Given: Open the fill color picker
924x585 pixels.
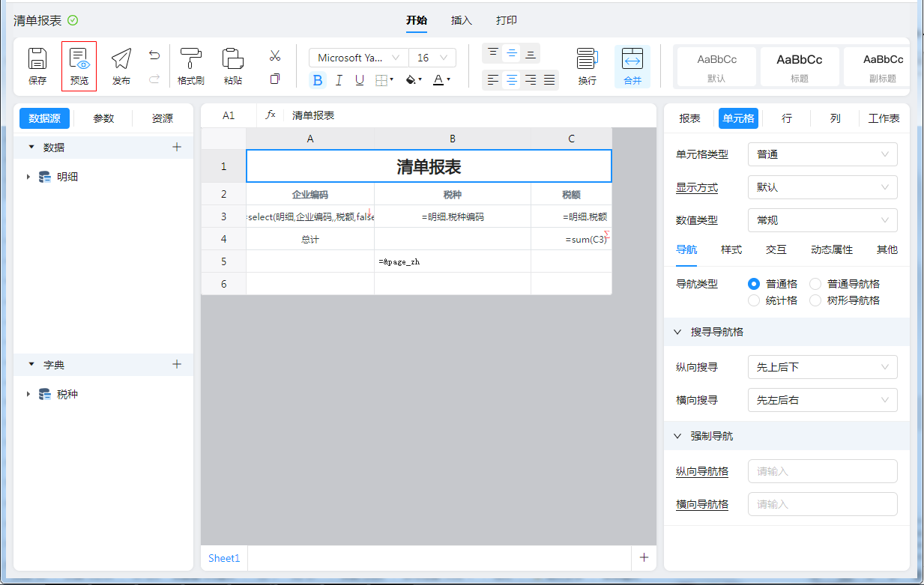Looking at the screenshot, I should coord(414,80).
